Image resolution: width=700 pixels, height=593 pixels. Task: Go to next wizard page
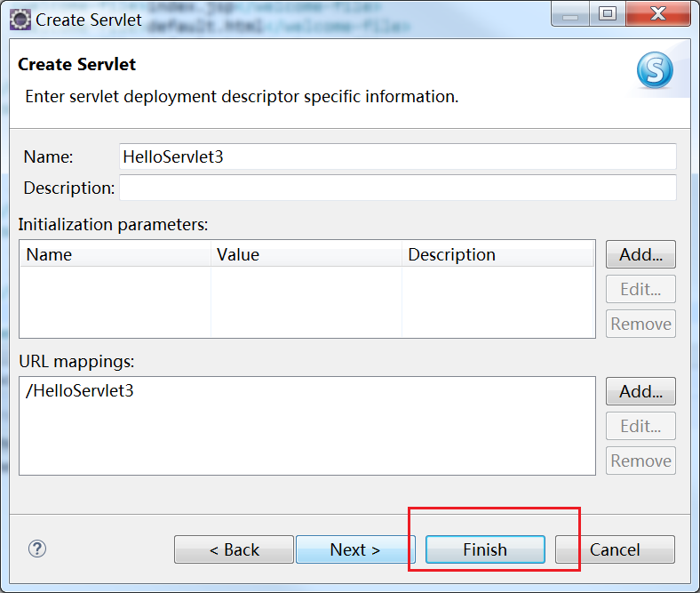(355, 549)
